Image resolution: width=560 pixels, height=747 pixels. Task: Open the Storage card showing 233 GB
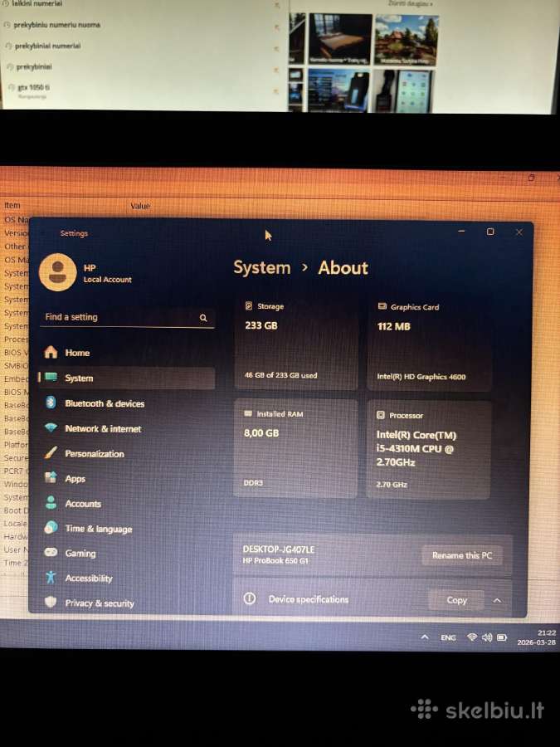(x=295, y=343)
